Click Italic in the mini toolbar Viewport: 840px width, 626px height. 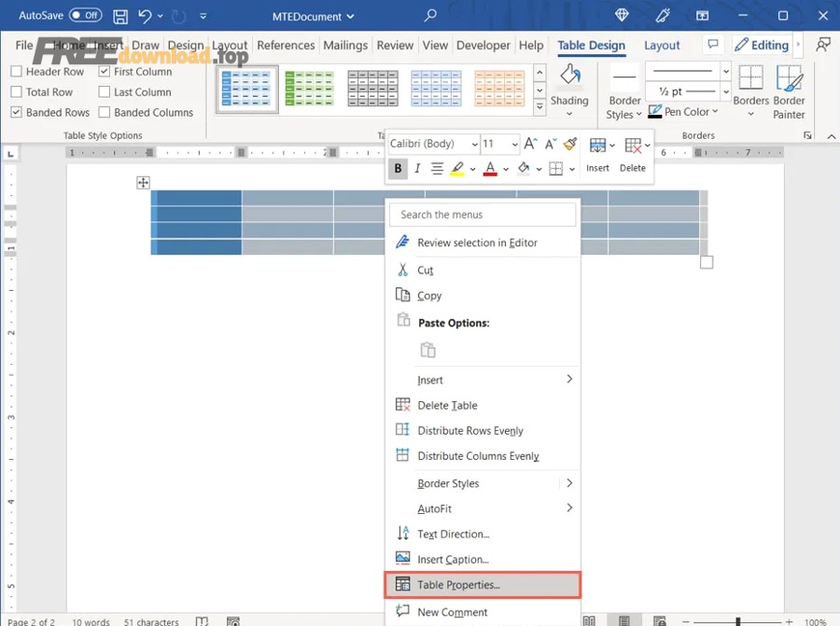[417, 168]
